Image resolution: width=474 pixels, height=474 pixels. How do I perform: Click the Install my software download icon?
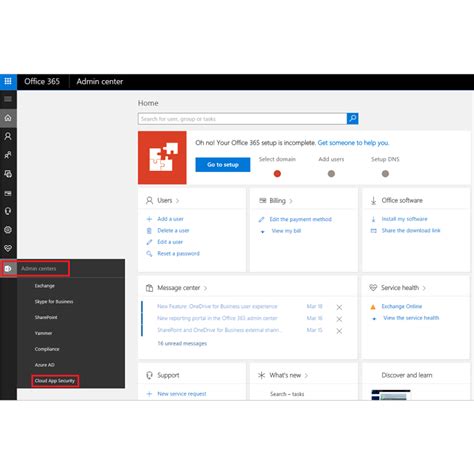[373, 219]
